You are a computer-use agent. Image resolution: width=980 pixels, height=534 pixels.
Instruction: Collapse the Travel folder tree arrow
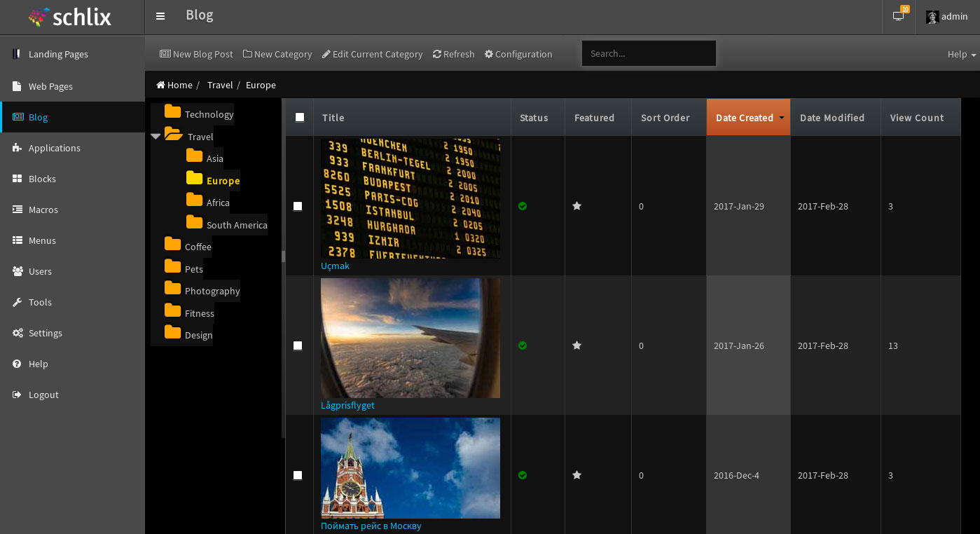click(156, 137)
